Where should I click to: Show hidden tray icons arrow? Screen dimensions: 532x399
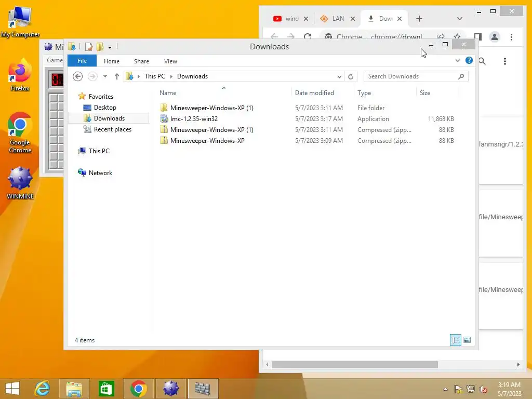click(445, 389)
